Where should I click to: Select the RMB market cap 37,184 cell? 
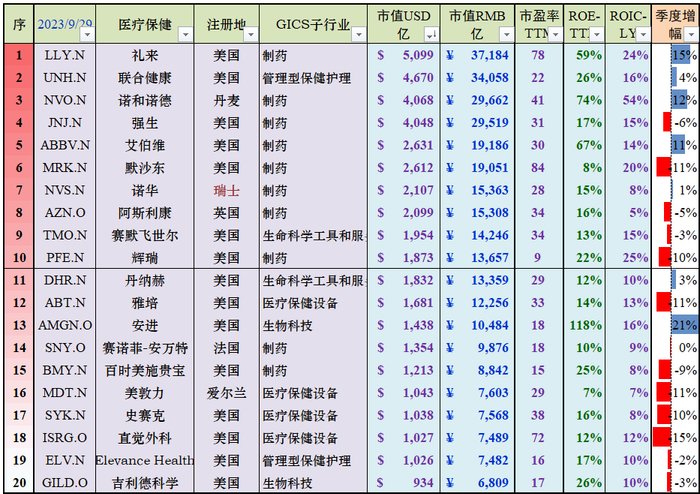pyautogui.click(x=477, y=55)
